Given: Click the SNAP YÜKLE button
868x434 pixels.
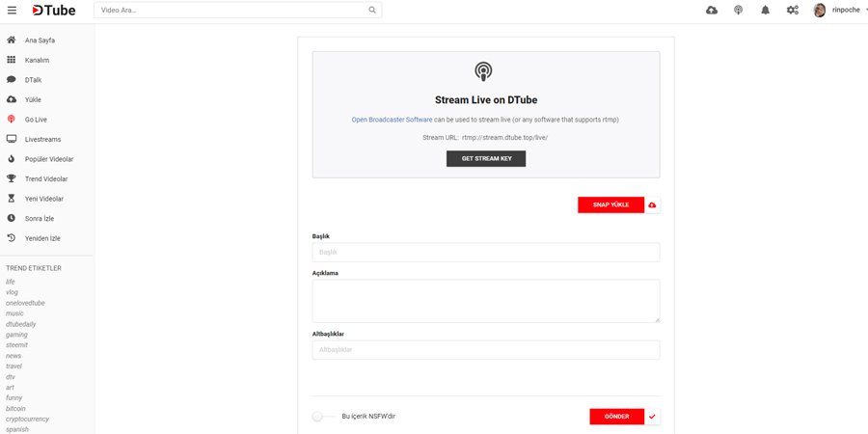Looking at the screenshot, I should pos(611,204).
